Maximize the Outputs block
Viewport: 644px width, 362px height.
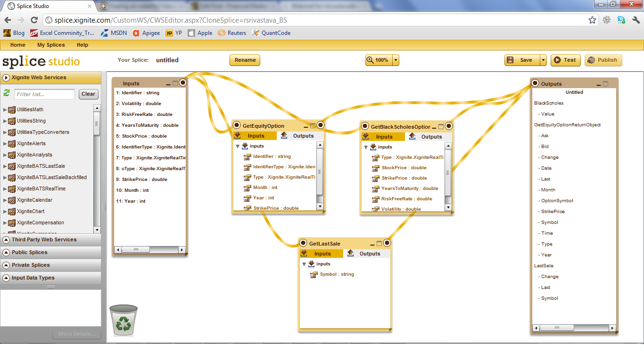click(606, 84)
